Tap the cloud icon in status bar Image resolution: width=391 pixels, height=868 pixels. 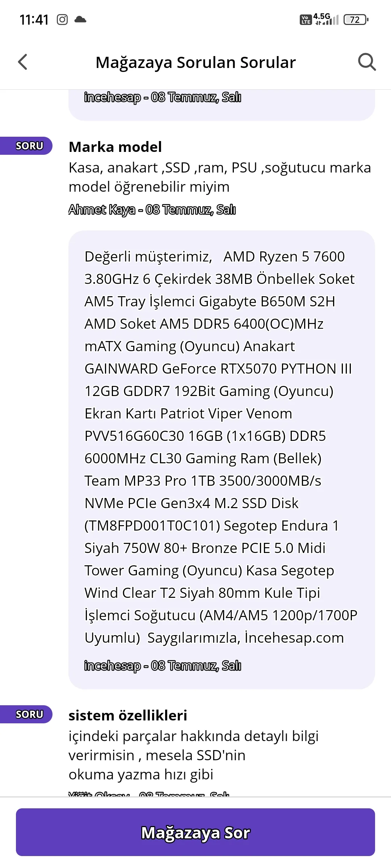(80, 20)
